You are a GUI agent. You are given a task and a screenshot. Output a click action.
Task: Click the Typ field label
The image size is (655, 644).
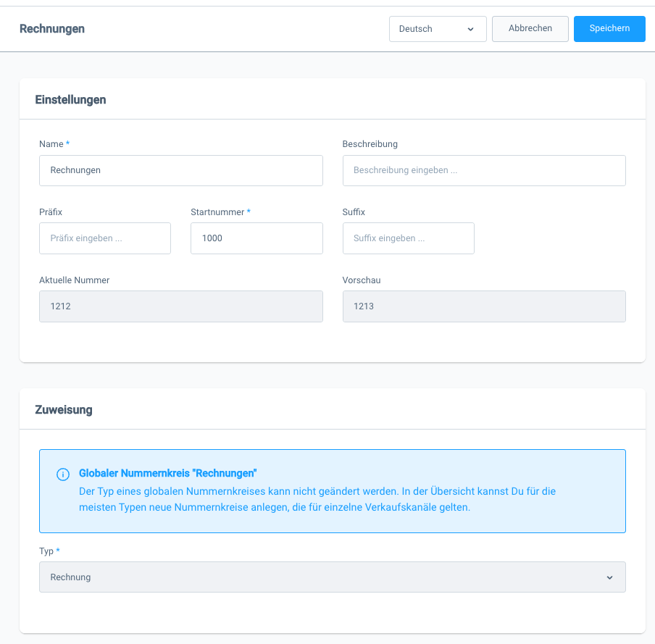click(46, 551)
